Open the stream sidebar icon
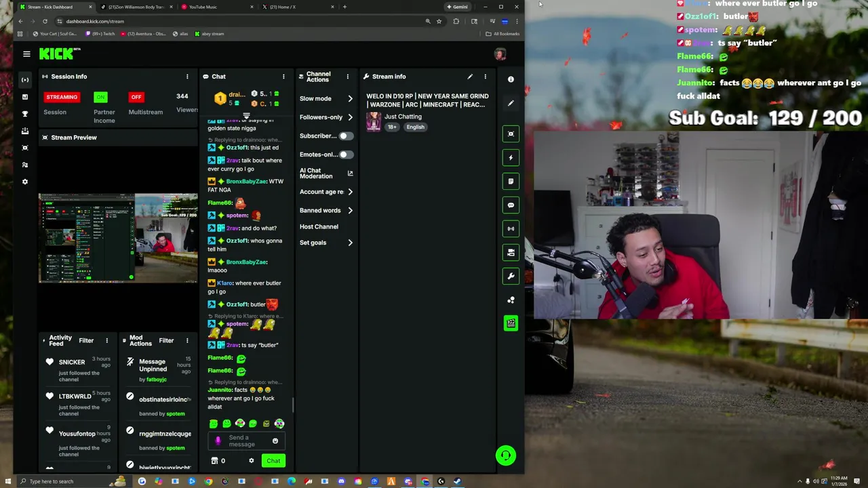 (x=25, y=80)
